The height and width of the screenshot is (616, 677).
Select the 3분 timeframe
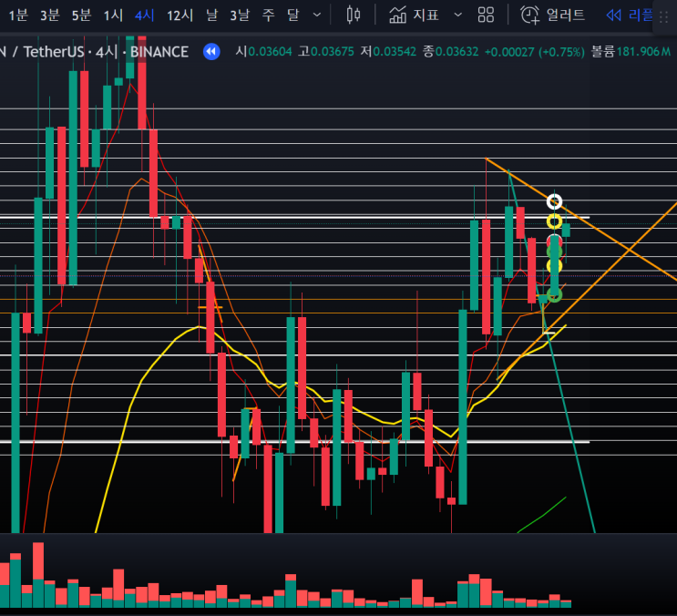[49, 15]
